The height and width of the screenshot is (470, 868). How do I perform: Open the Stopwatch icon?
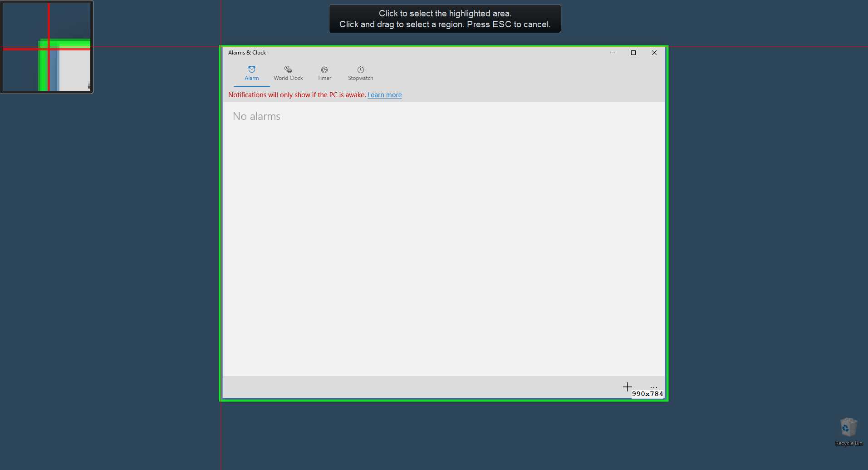pyautogui.click(x=360, y=69)
